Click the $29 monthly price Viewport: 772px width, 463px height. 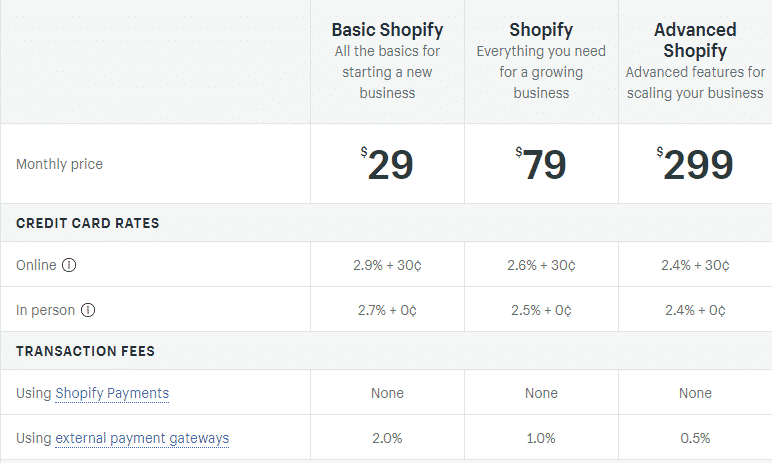pyautogui.click(x=387, y=165)
